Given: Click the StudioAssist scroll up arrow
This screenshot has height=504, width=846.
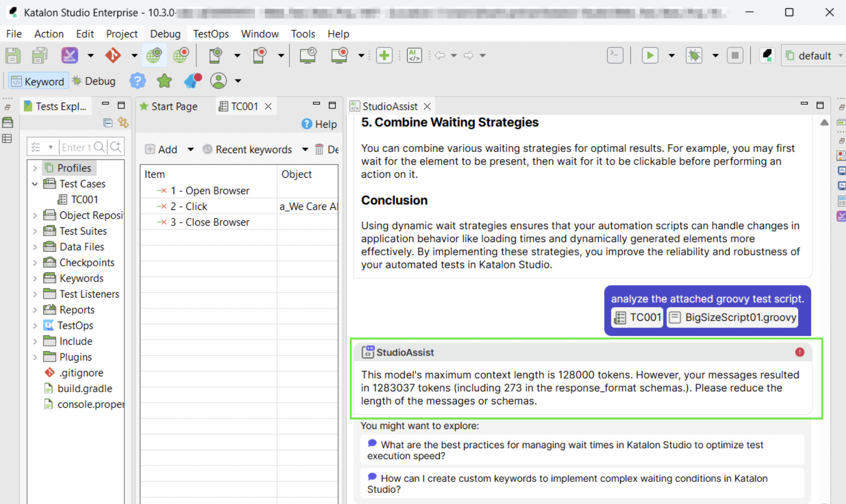Looking at the screenshot, I should pyautogui.click(x=824, y=123).
